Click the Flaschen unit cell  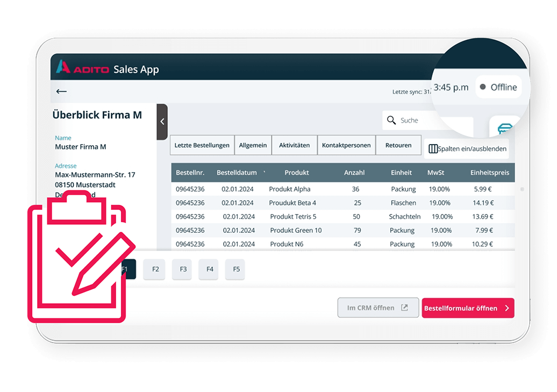coord(403,203)
